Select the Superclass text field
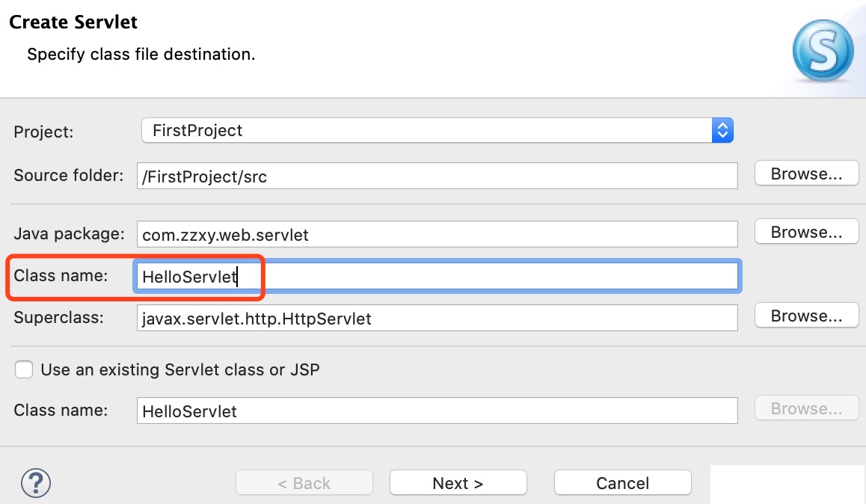The image size is (866, 504). click(437, 319)
